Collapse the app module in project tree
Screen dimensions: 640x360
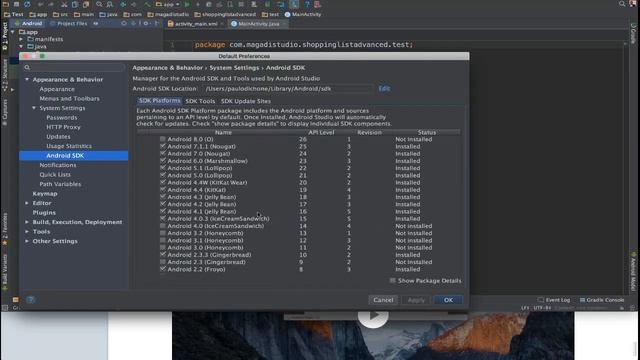13,32
